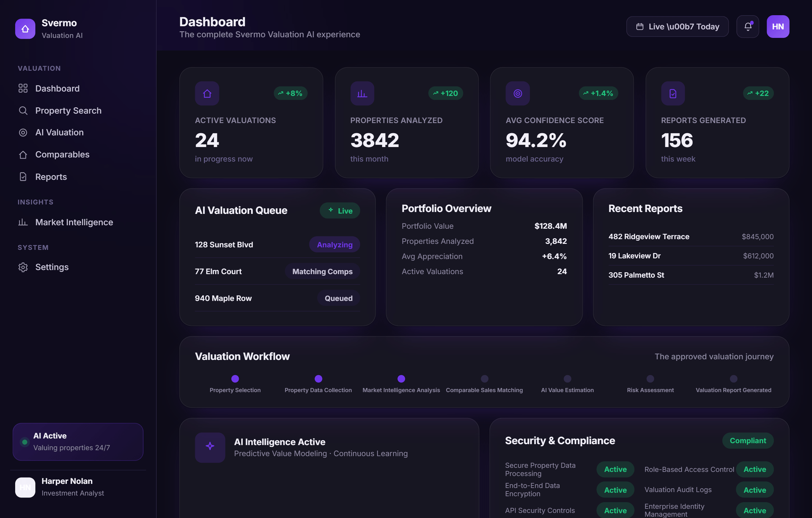Viewport: 812px width, 518px height.
Task: Open the 482 Ridgeview Terrace report
Action: (x=691, y=237)
